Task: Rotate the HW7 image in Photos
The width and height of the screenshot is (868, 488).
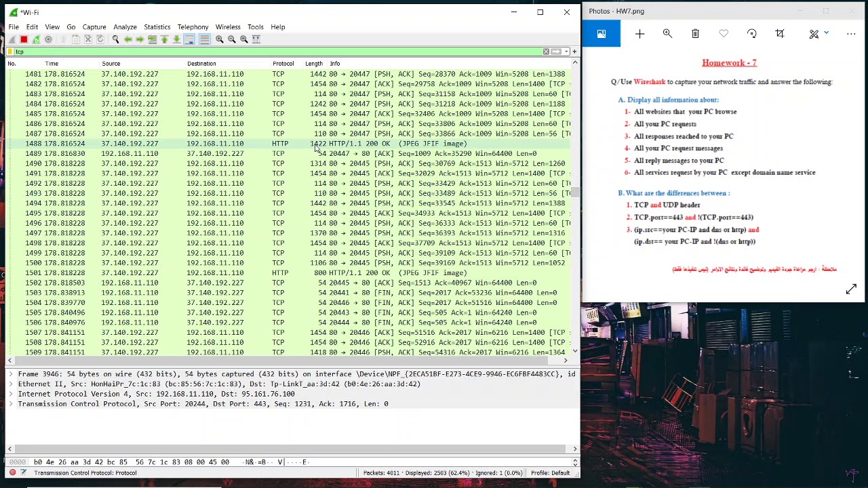Action: tap(751, 34)
